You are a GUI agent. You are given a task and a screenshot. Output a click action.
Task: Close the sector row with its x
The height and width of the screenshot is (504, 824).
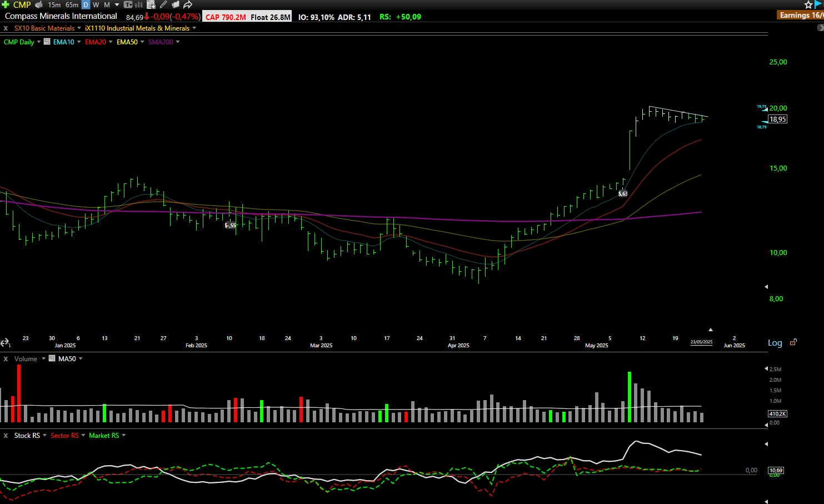tap(6, 28)
